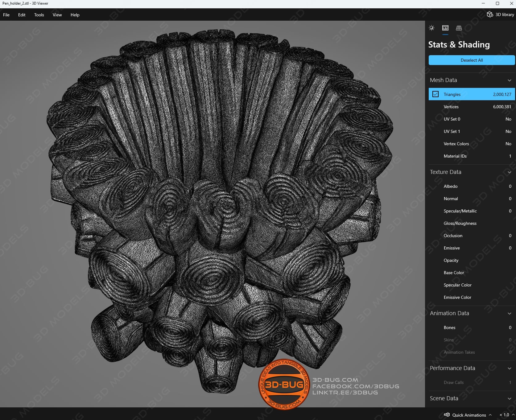The width and height of the screenshot is (516, 420).
Task: Expand Quick Animations up chevron
Action: point(490,415)
